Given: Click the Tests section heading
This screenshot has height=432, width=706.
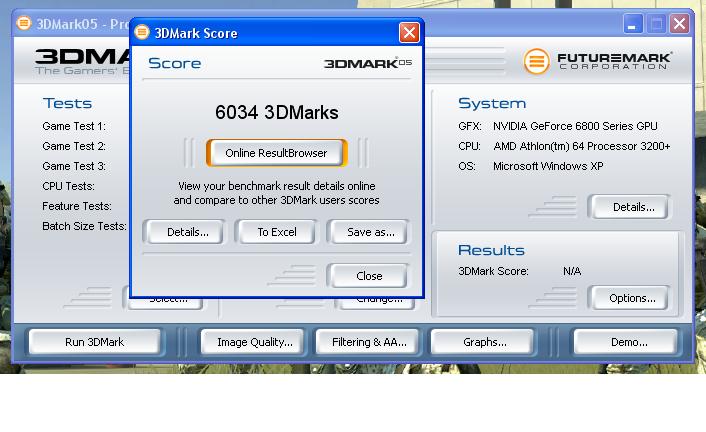Looking at the screenshot, I should click(67, 103).
